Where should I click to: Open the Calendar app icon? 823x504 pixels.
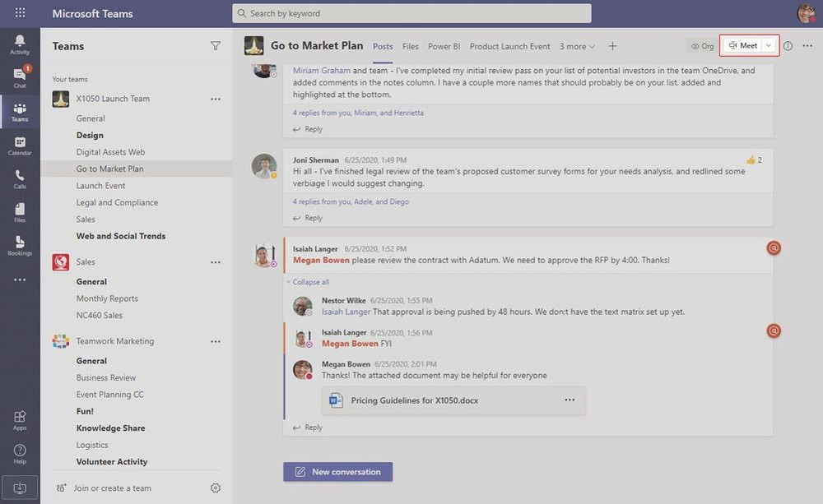coord(20,146)
